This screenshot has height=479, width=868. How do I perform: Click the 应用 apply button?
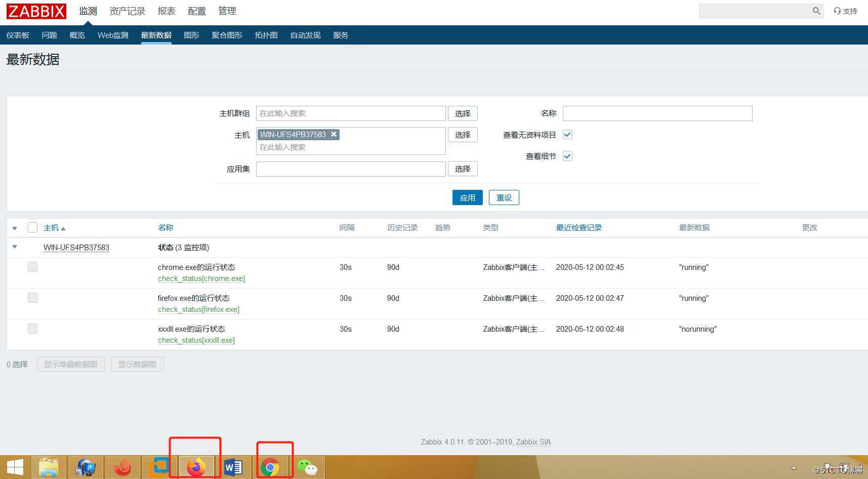point(468,197)
